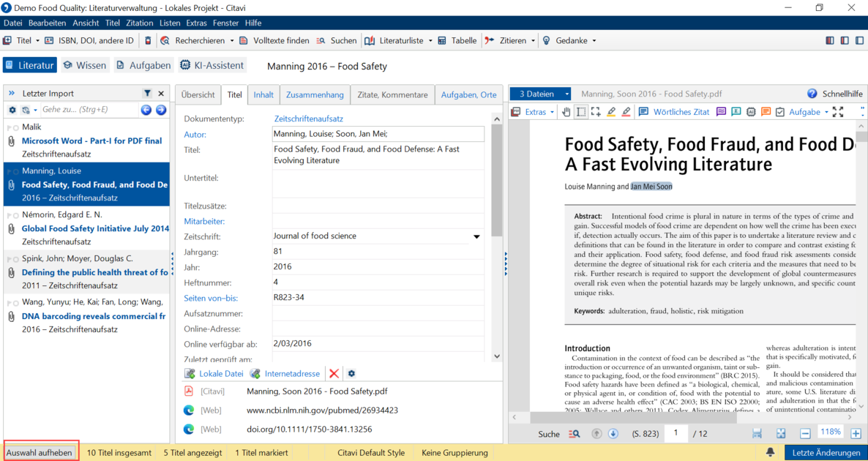The height and width of the screenshot is (461, 868).
Task: Click the search icon next to Suche
Action: [575, 434]
